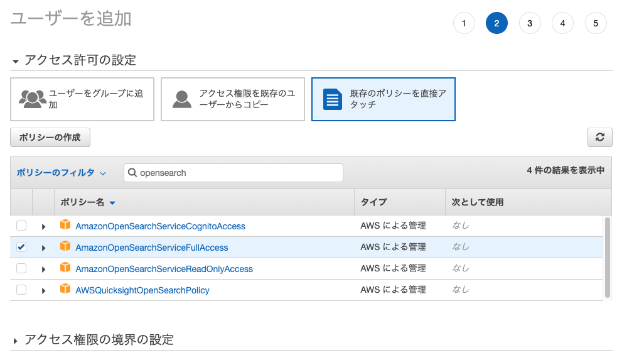Click the policy box icon beside AmazonOpenSearchServiceReadOnlyAccess
Viewport: 644px width, 360px height.
65,268
